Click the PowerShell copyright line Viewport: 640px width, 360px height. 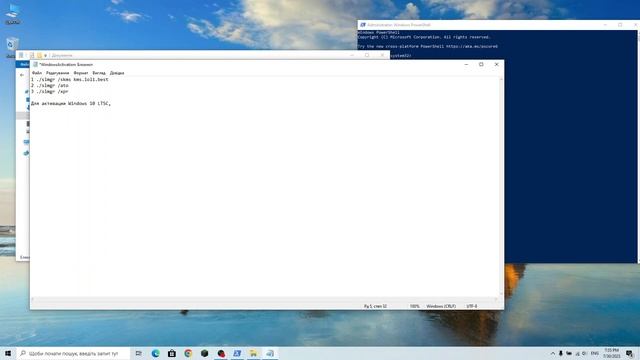tap(424, 37)
